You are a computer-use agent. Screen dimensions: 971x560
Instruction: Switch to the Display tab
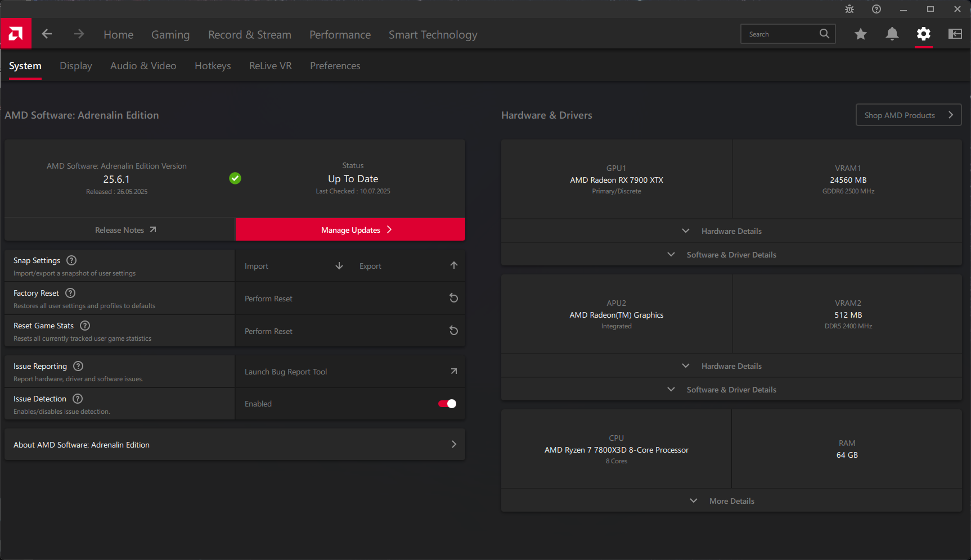pos(76,66)
